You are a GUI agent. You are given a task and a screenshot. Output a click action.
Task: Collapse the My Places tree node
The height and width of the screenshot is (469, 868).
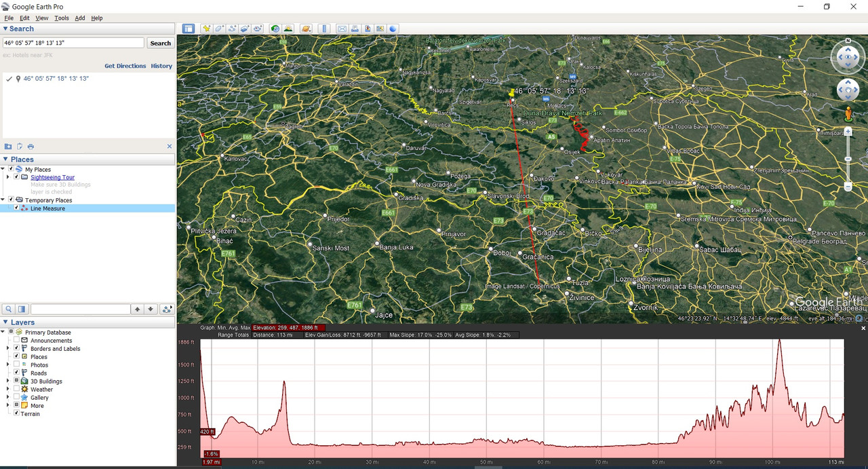[3, 169]
